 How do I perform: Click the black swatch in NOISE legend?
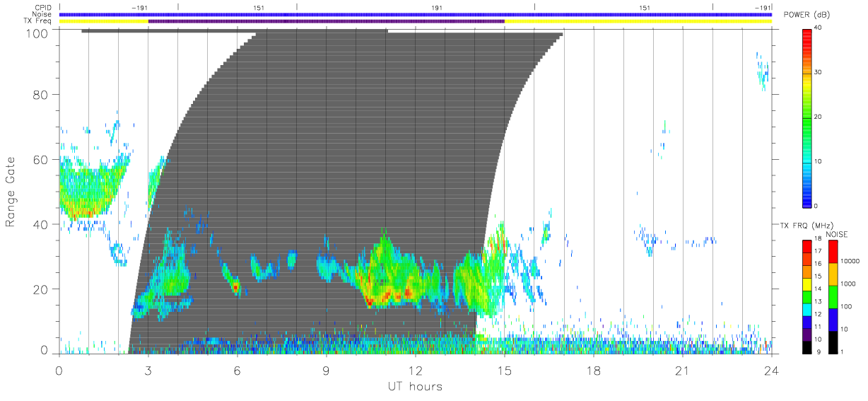coord(833,341)
